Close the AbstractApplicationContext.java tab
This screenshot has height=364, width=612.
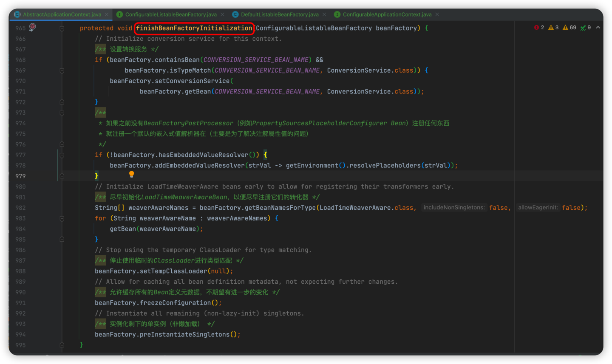click(107, 14)
